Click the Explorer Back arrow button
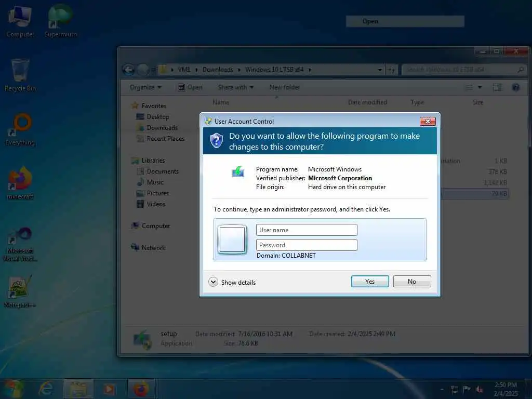532x399 pixels. coord(129,70)
